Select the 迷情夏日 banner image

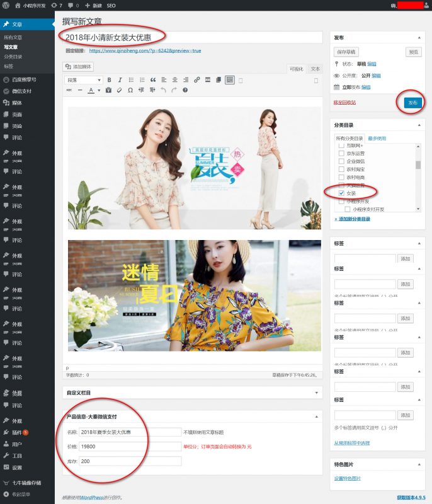point(195,295)
